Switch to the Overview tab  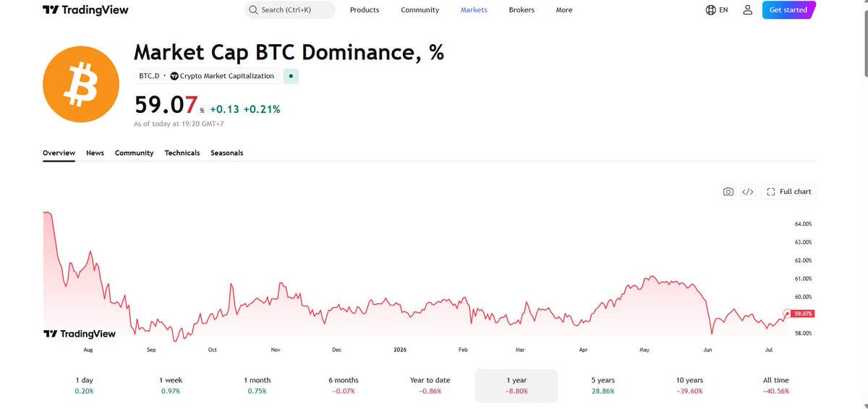click(59, 153)
